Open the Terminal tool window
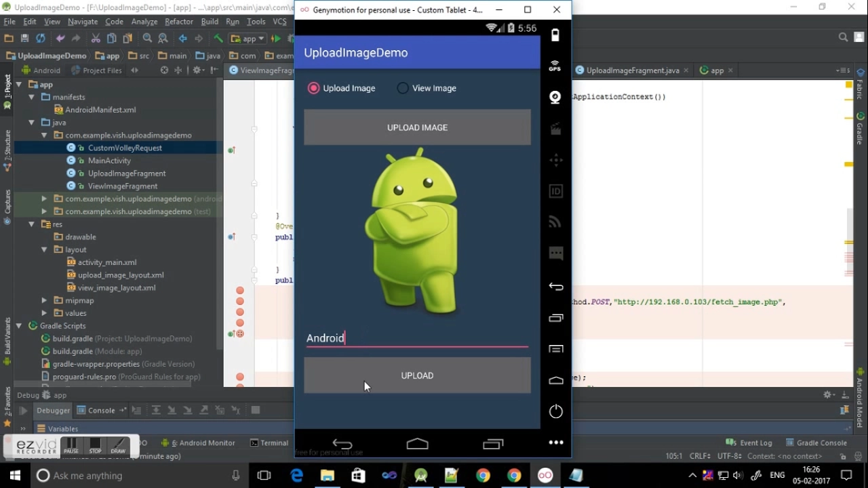This screenshot has height=488, width=868. coord(269,443)
